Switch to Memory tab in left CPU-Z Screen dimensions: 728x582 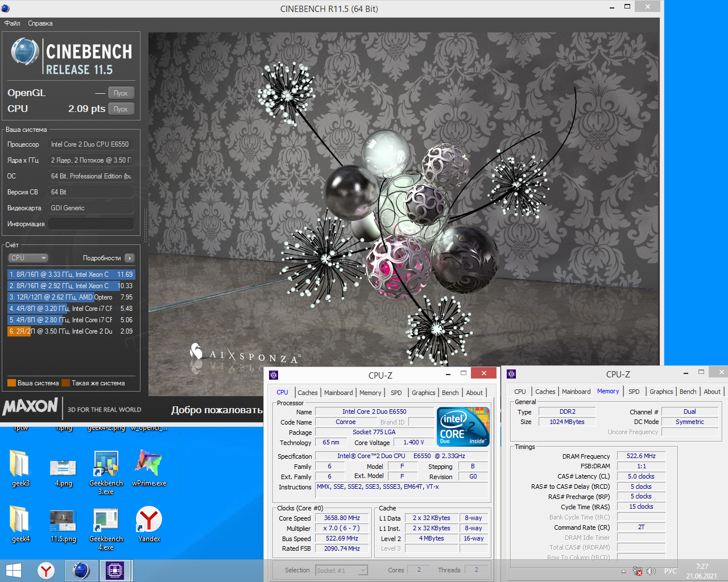(x=370, y=393)
